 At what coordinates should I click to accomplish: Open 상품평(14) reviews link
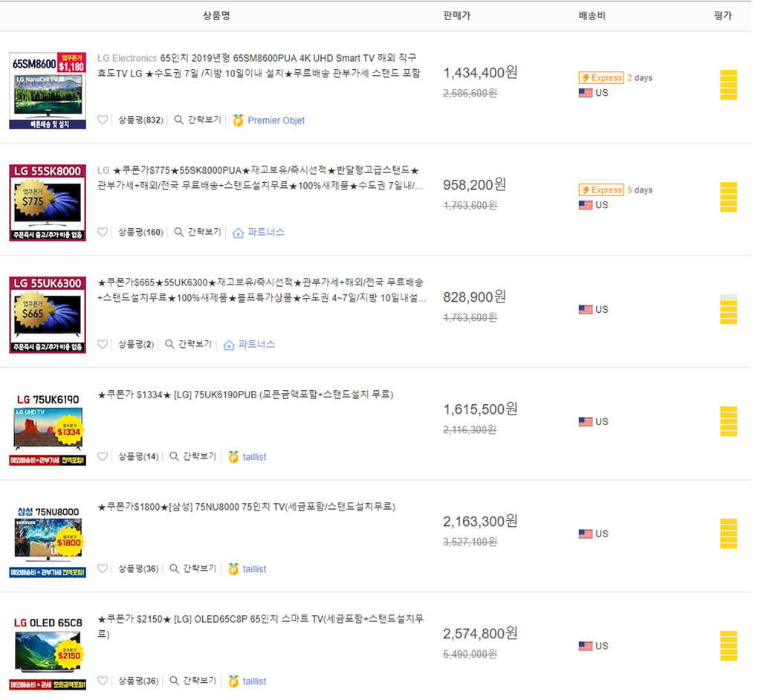click(x=138, y=456)
